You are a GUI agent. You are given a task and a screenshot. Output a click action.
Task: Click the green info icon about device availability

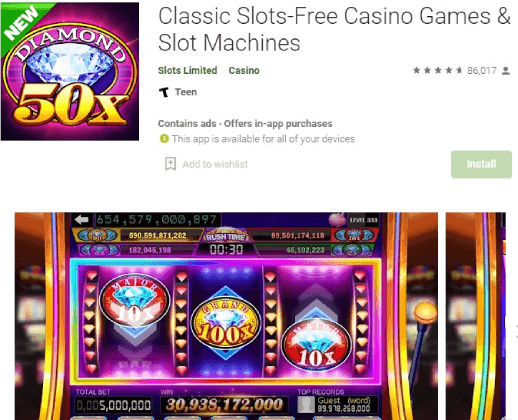pyautogui.click(x=164, y=138)
